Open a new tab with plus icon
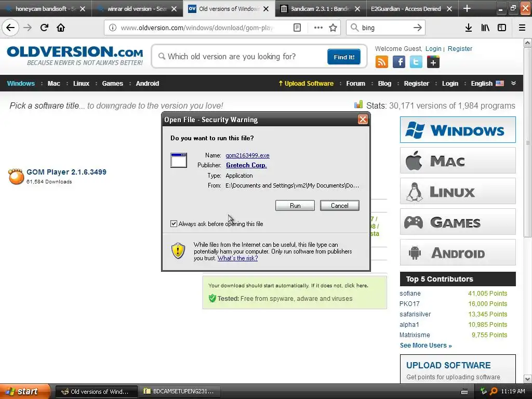Screen dimensions: 532x399 click(467, 8)
